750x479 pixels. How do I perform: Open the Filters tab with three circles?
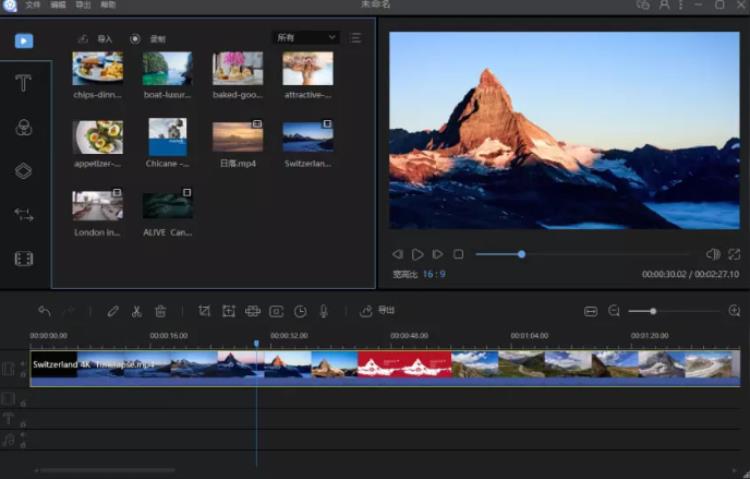point(24,128)
